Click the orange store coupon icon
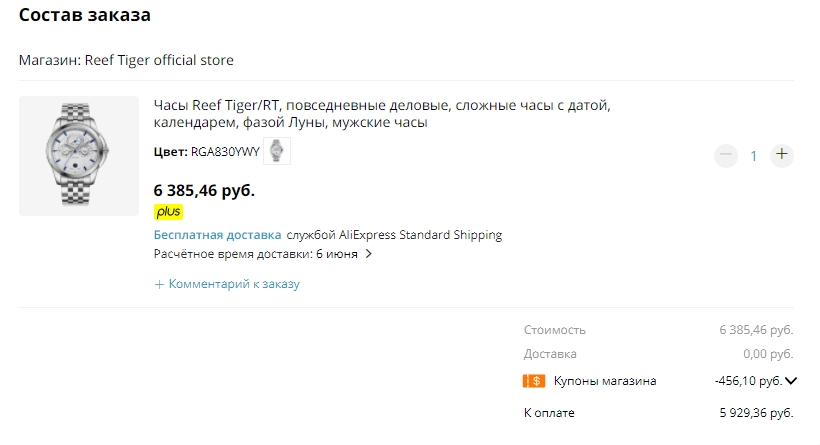820x445 pixels. [533, 381]
